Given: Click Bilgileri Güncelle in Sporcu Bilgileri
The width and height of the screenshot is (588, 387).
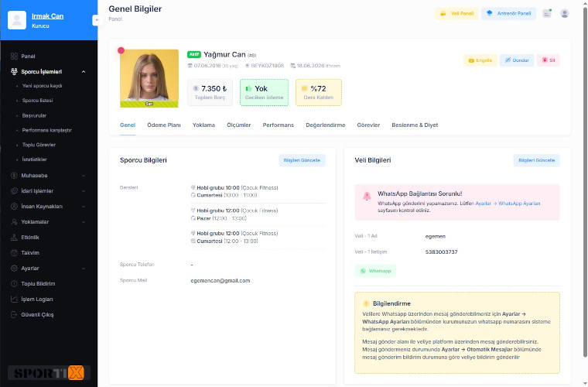Looking at the screenshot, I should coord(302,160).
